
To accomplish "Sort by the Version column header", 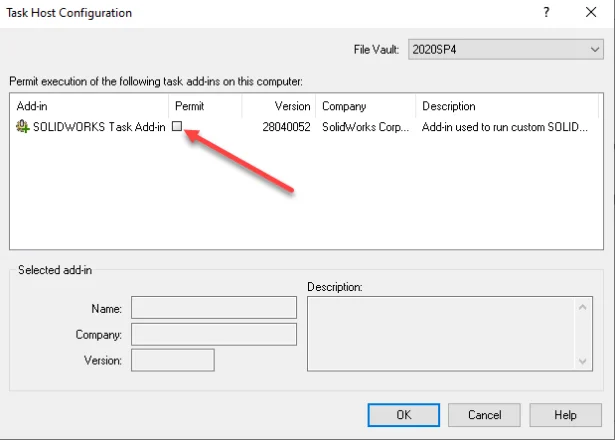I will pos(279,106).
